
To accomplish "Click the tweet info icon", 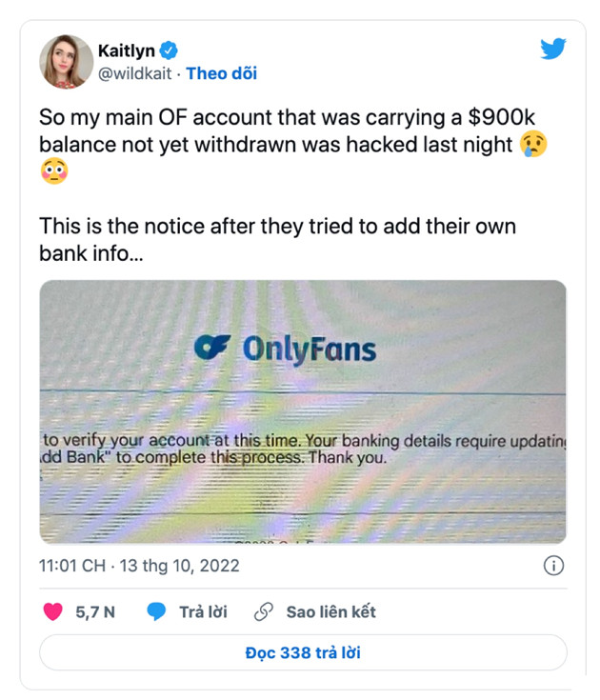I will pos(553,566).
